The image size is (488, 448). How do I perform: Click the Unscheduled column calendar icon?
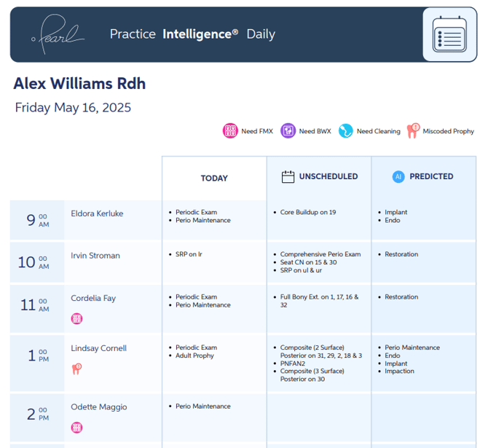(x=288, y=176)
